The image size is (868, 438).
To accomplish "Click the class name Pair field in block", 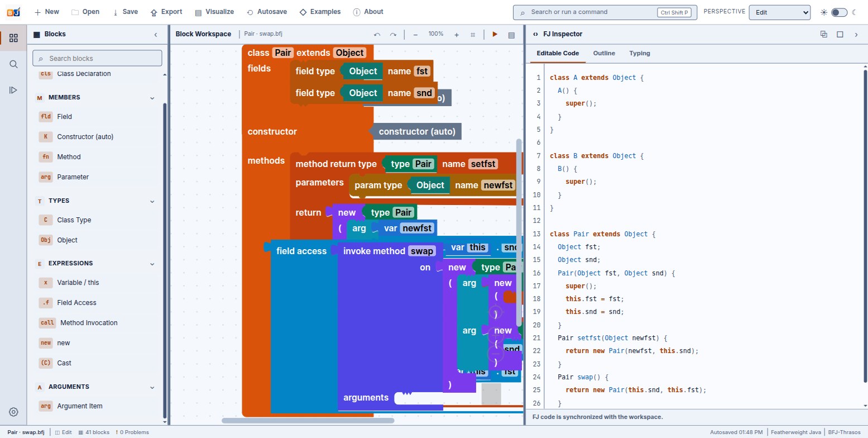I will (283, 53).
